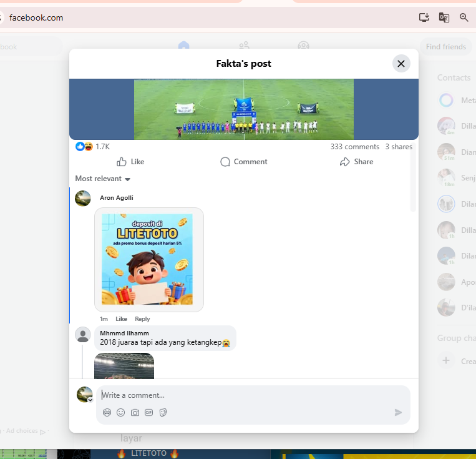Open the Groups tab icon
476x459 pixels.
point(303,46)
